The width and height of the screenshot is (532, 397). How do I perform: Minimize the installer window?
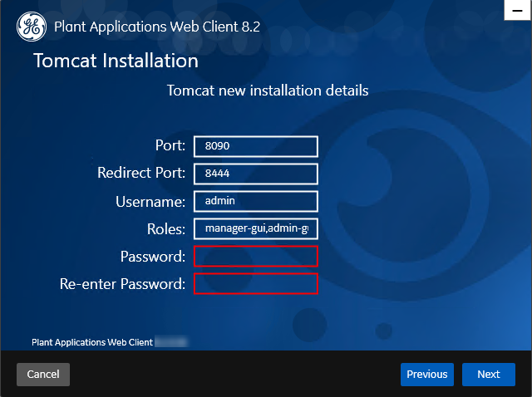pyautogui.click(x=517, y=10)
